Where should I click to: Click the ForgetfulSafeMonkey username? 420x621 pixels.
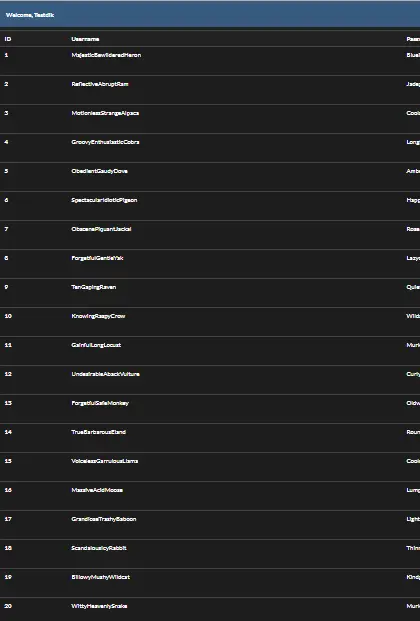100,403
